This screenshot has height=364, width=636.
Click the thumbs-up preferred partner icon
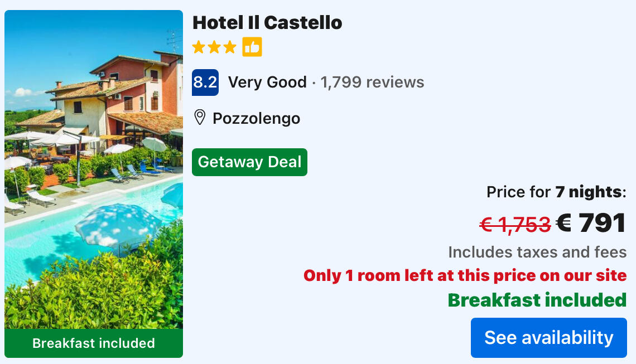tap(252, 47)
